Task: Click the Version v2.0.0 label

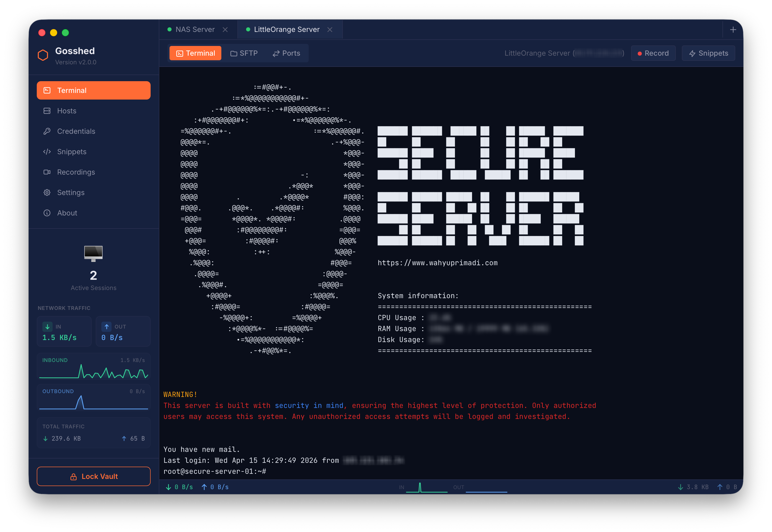Action: click(x=76, y=62)
